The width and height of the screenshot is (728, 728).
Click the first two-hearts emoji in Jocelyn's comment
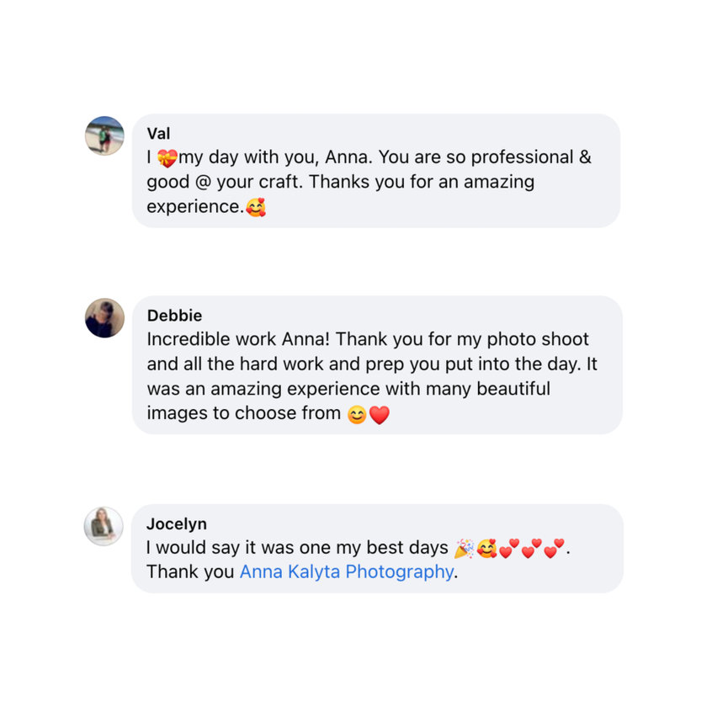tap(509, 549)
